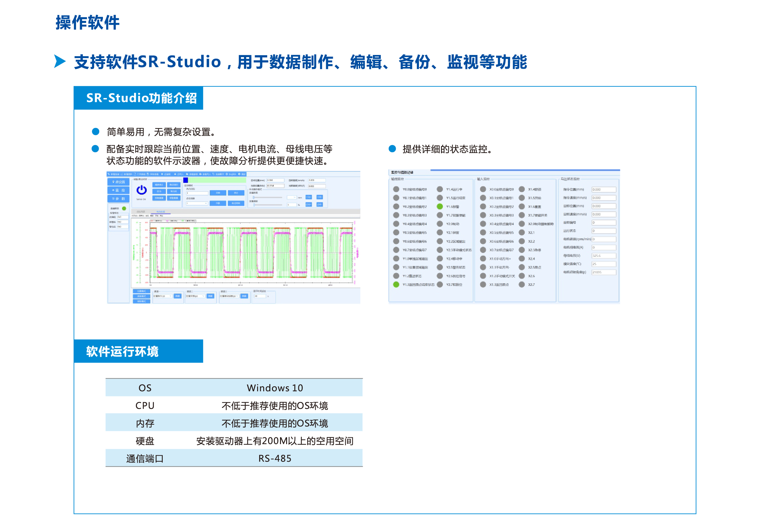Click the 母线电压(V) value field
This screenshot has width=779, height=532.
(603, 256)
